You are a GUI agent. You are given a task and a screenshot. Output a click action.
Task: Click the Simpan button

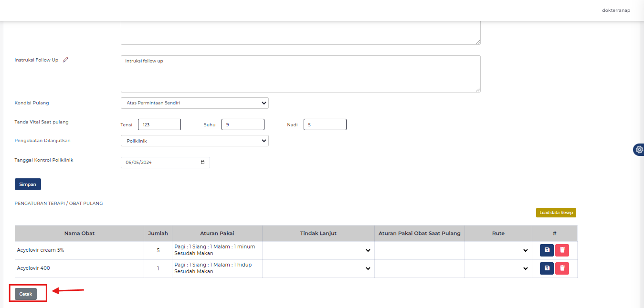point(27,184)
